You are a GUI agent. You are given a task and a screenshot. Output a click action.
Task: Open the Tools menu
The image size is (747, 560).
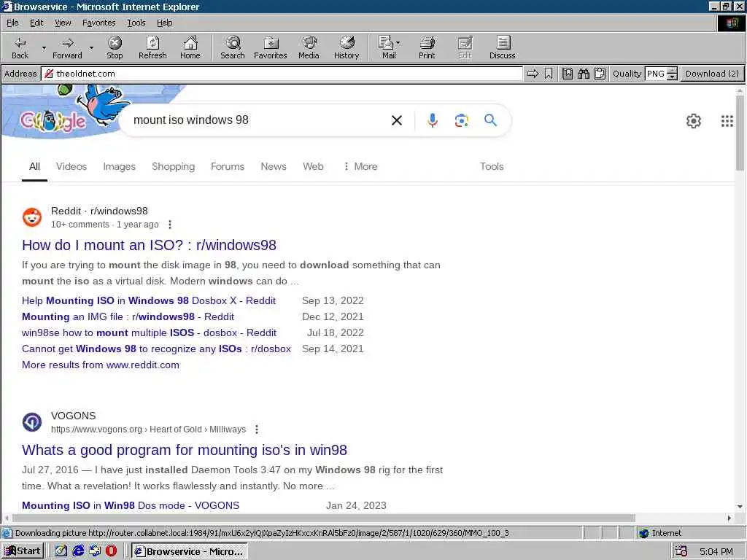[x=136, y=23]
